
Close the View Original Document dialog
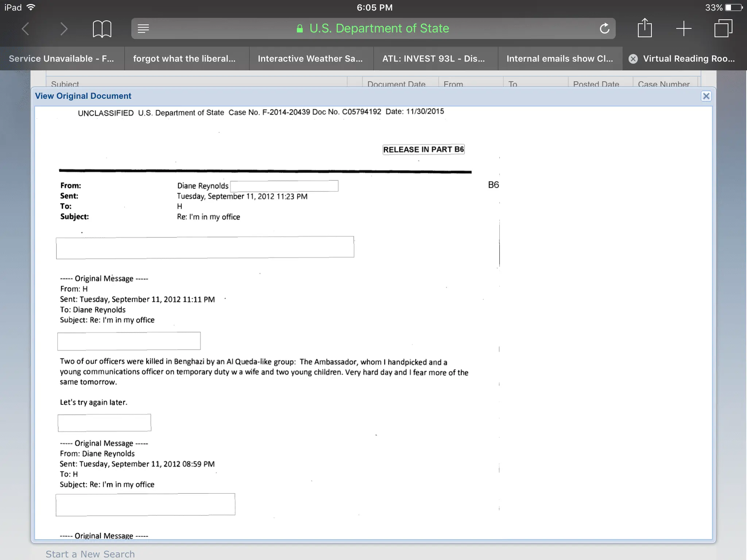tap(706, 96)
